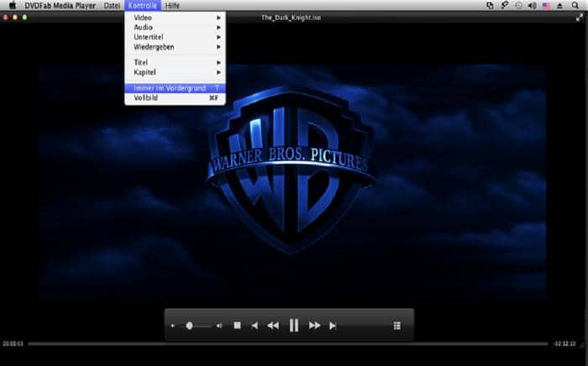Expand the Wiedergeben submenu
The width and height of the screenshot is (588, 366).
(175, 47)
